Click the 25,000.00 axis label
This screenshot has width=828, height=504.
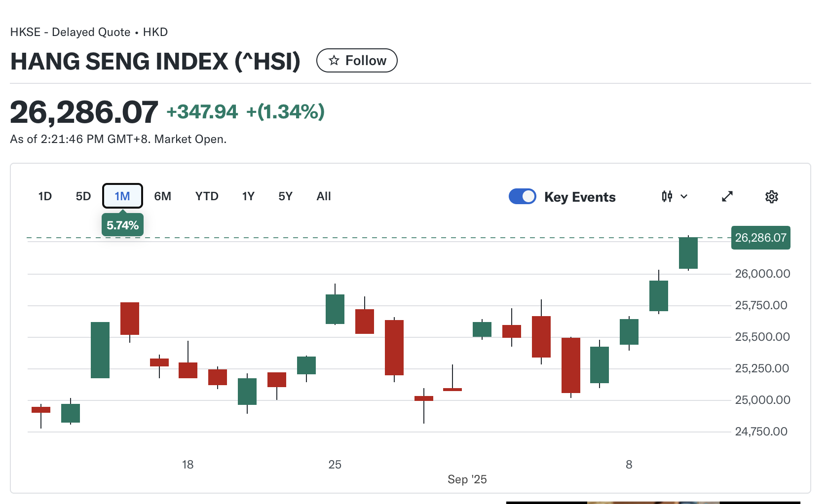click(762, 400)
